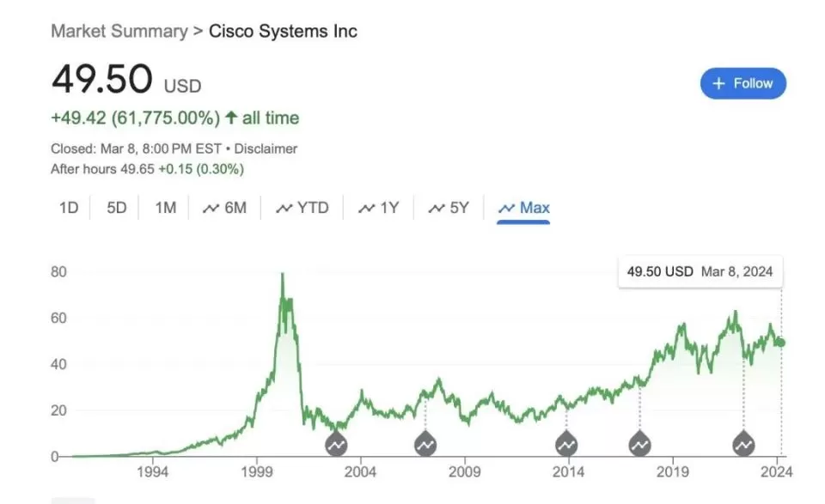Open the Market Summary breadcrumb link
Screen dimensions: 825x504
(119, 31)
